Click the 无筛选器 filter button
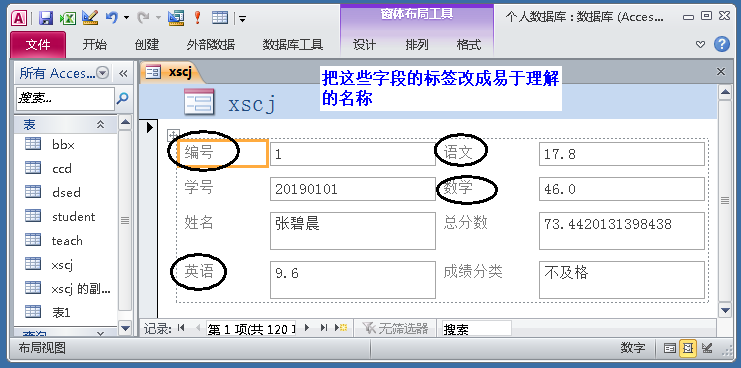 [x=396, y=328]
